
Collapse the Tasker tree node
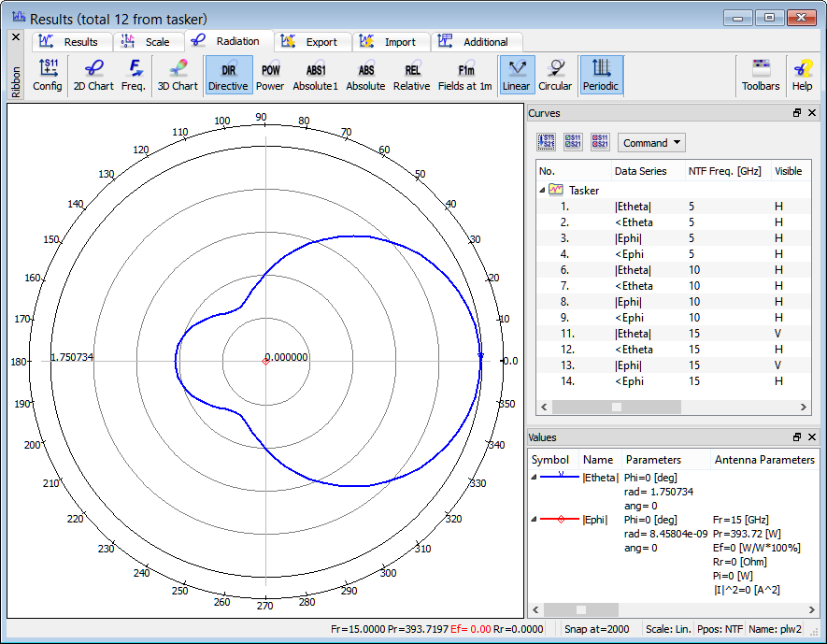click(x=543, y=190)
